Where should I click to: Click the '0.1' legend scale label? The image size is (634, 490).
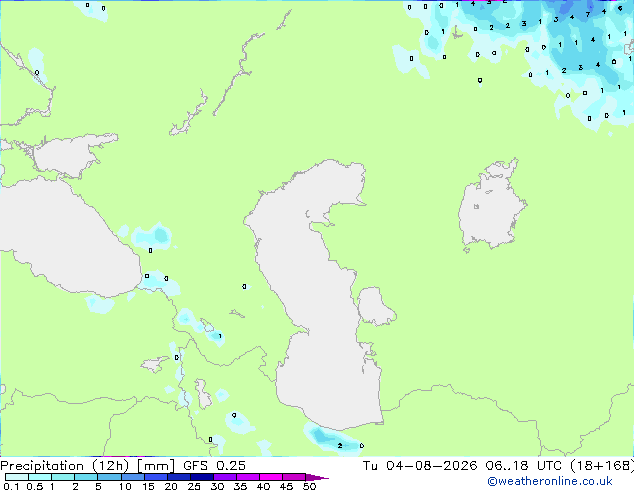point(12,486)
